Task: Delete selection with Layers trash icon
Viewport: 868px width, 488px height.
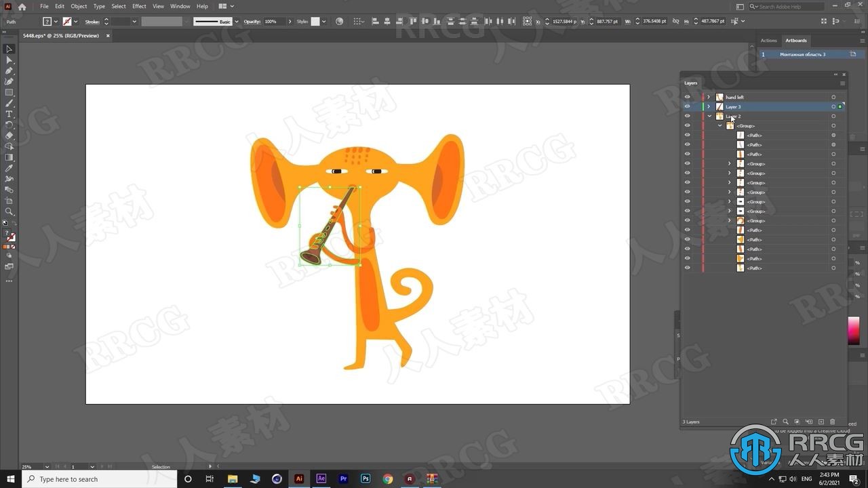Action: (x=833, y=422)
